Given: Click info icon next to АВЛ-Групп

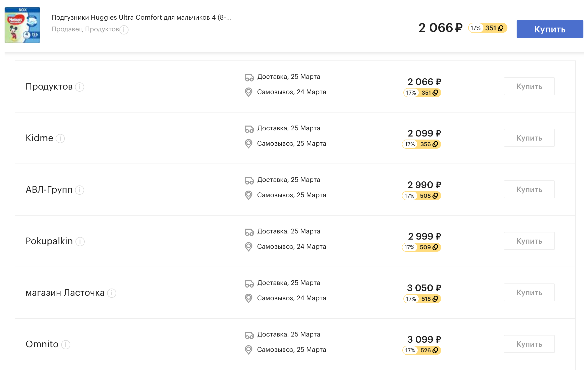Looking at the screenshot, I should click(x=80, y=190).
